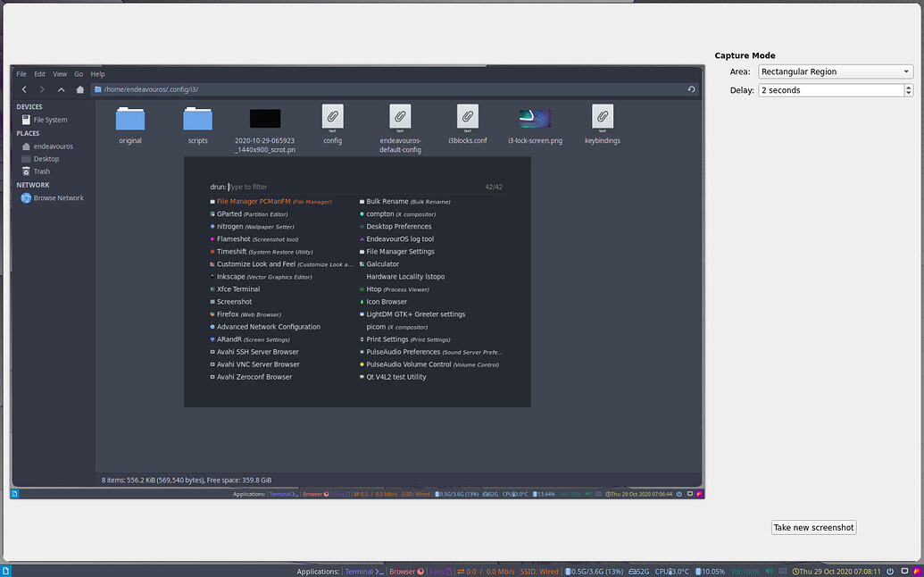
Task: Open the File menu
Action: (x=20, y=73)
